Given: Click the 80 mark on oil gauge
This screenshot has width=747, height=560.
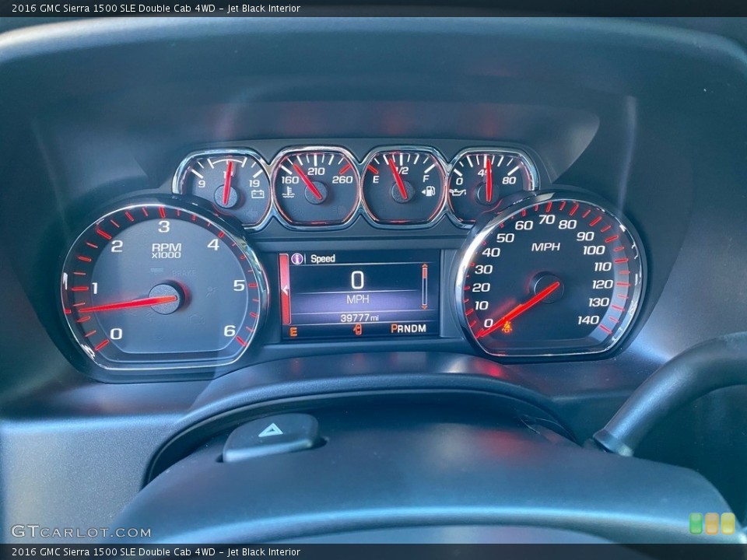Looking at the screenshot, I should point(509,180).
